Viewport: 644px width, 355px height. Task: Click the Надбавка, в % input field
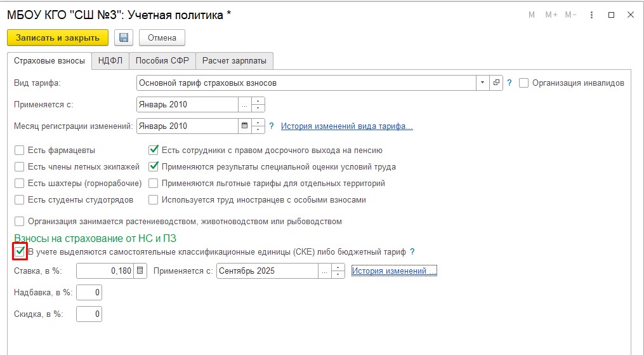pyautogui.click(x=89, y=293)
